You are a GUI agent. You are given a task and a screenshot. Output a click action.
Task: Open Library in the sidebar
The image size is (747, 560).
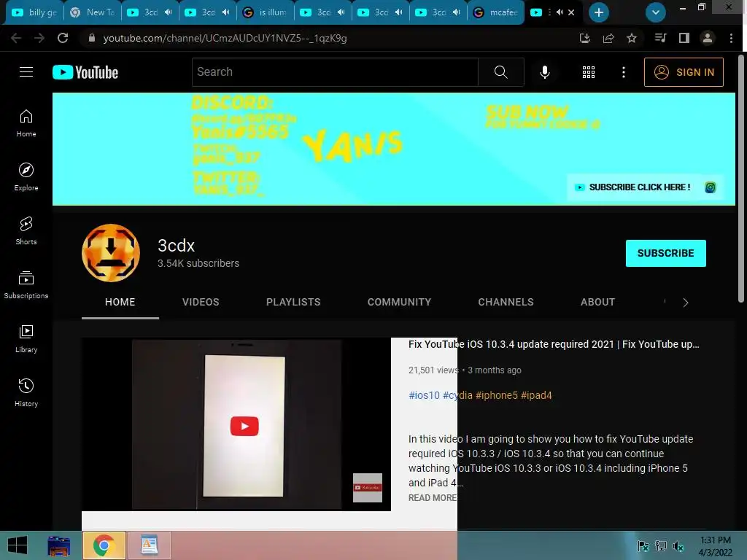click(x=26, y=338)
